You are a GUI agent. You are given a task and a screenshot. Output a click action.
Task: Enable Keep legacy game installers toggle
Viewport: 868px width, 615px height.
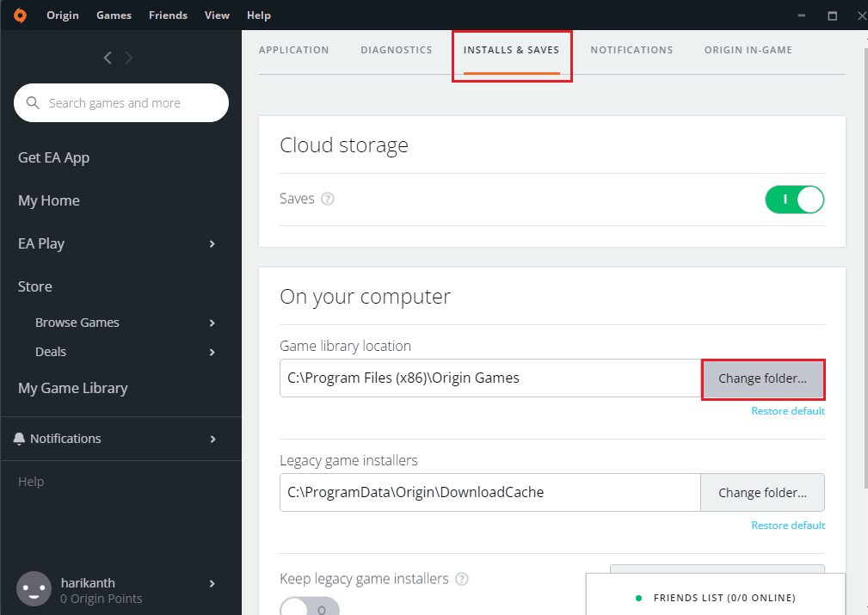pyautogui.click(x=310, y=606)
